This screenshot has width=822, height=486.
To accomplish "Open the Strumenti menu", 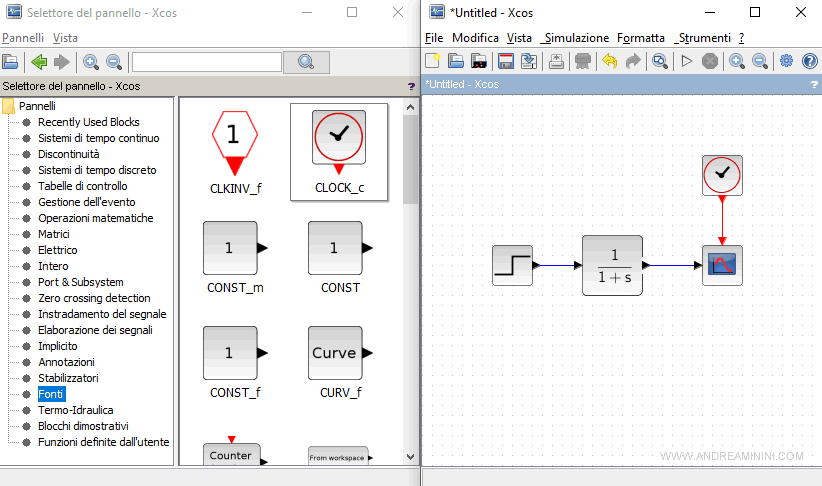I will pyautogui.click(x=702, y=38).
